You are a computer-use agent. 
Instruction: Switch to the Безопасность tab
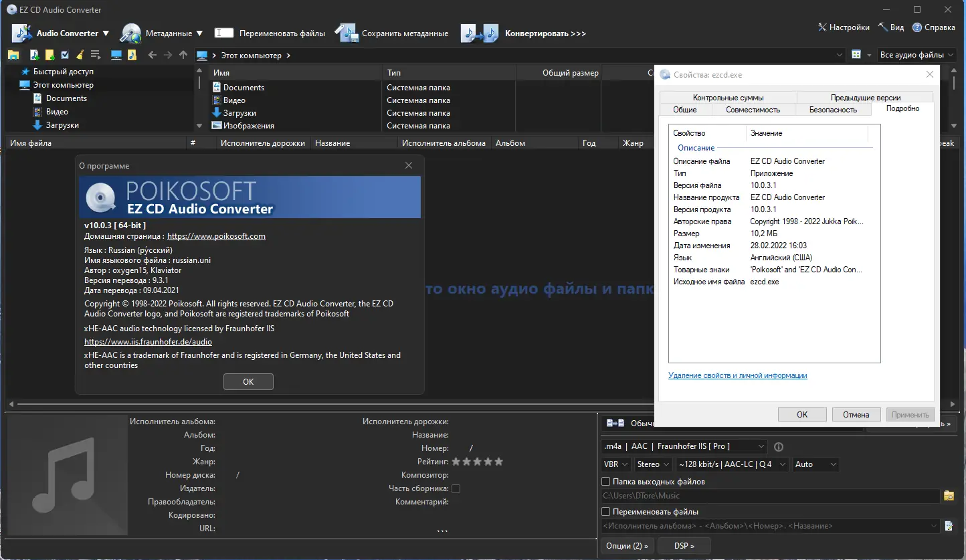pyautogui.click(x=833, y=109)
